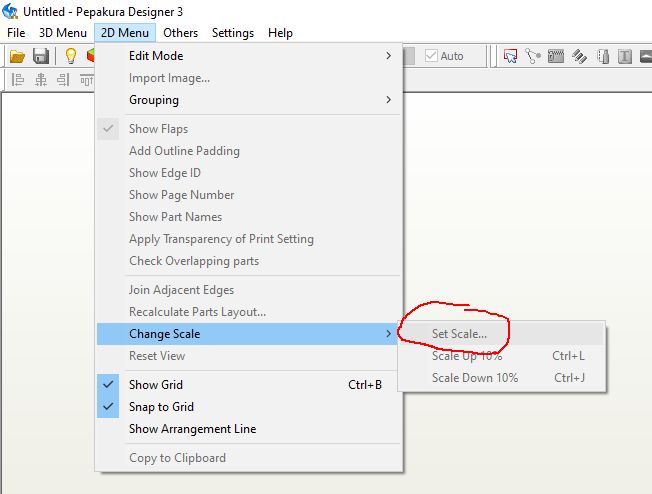Open the Settings menu
Screen dimensions: 652x494
[232, 33]
